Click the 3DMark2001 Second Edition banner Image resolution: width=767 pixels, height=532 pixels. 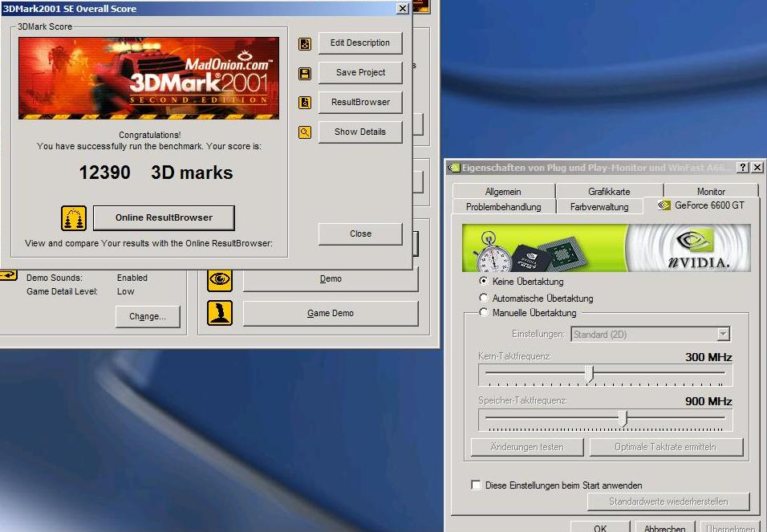[148, 79]
